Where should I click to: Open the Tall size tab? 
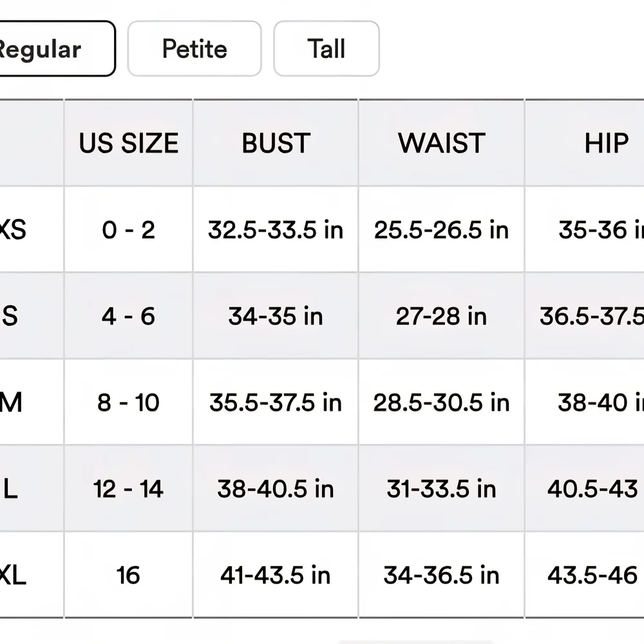pyautogui.click(x=327, y=49)
